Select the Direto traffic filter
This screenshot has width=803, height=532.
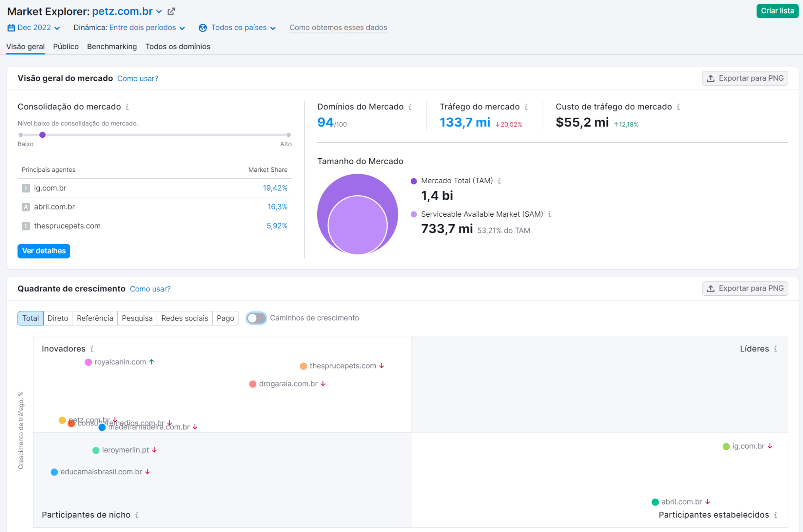coord(58,318)
